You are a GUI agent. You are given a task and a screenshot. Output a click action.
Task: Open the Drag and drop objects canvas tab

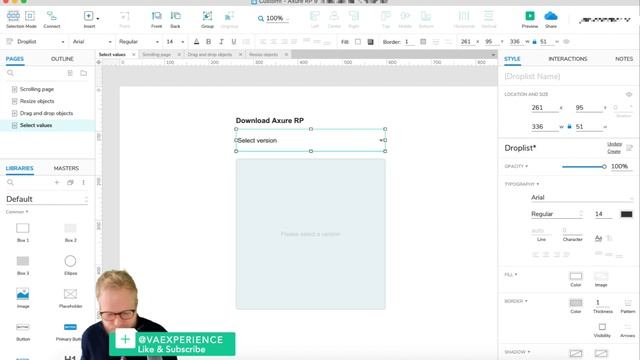pos(210,54)
